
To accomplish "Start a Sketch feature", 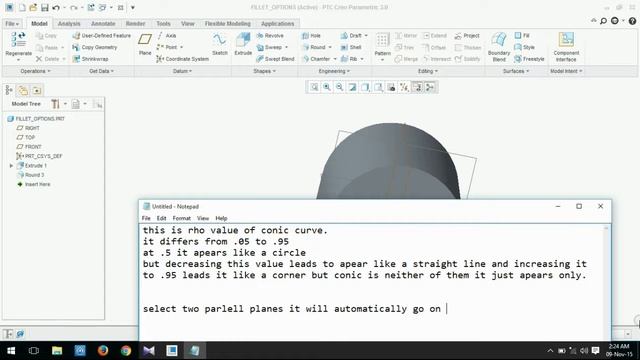I will [x=220, y=44].
